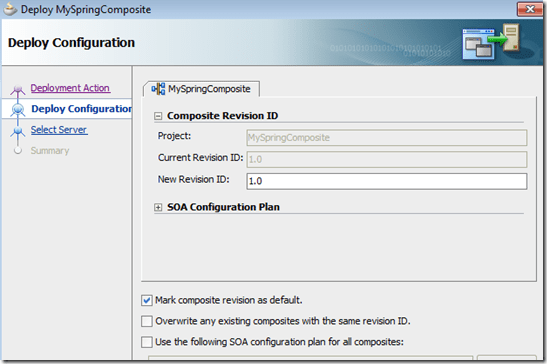Go to the Select Server step
This screenshot has width=547, height=364.
coord(59,130)
